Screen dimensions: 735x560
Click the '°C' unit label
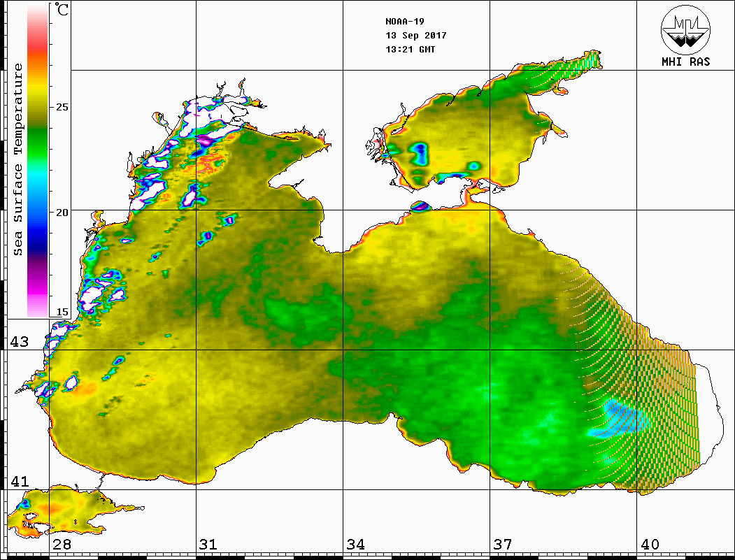(62, 9)
